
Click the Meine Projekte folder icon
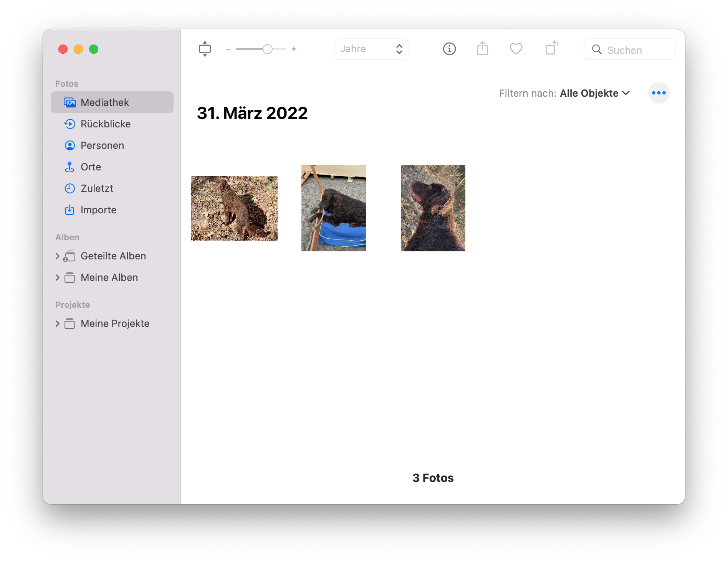(69, 323)
